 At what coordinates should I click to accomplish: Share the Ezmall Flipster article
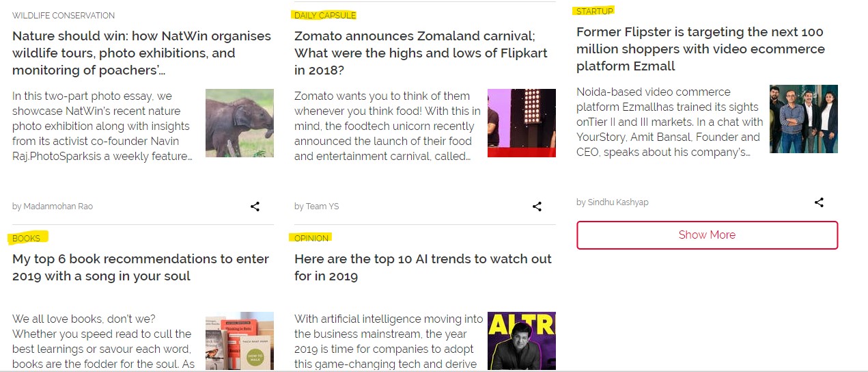click(x=819, y=202)
